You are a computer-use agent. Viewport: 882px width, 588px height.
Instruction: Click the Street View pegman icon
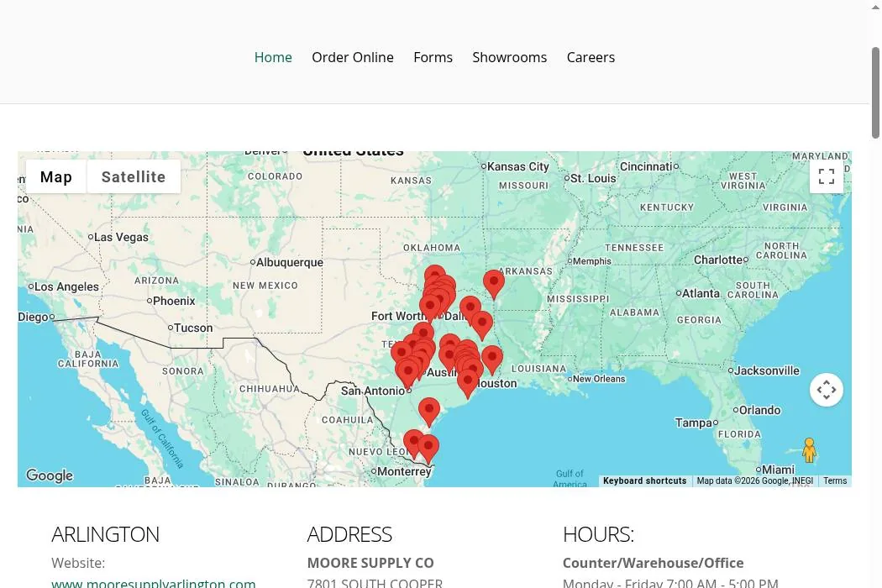point(810,450)
